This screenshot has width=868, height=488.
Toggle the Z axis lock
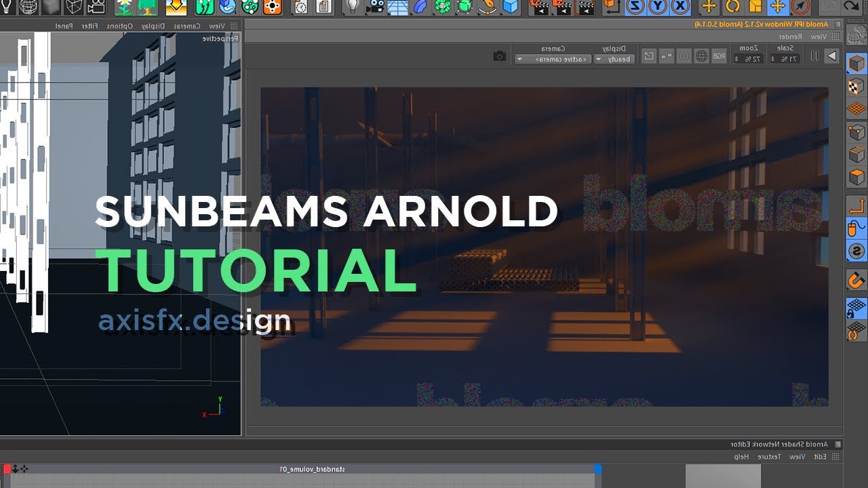635,7
